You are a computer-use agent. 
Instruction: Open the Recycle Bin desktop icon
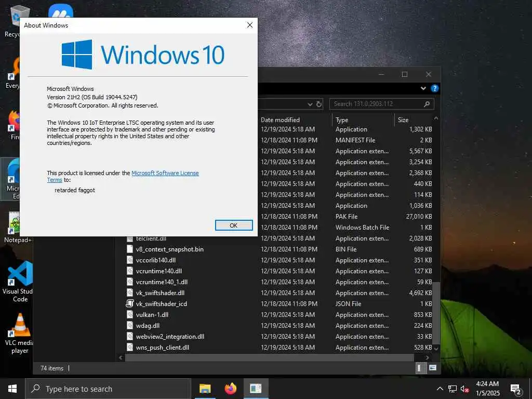(12, 21)
